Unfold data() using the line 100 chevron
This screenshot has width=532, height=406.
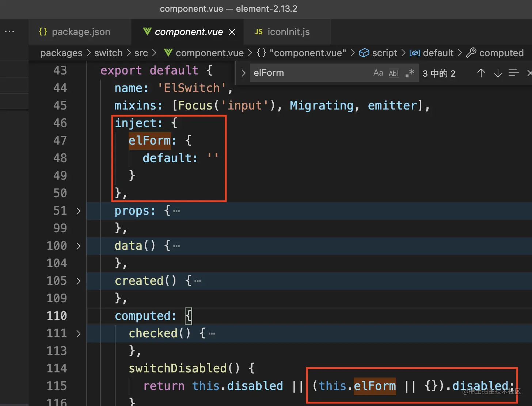[x=78, y=246]
